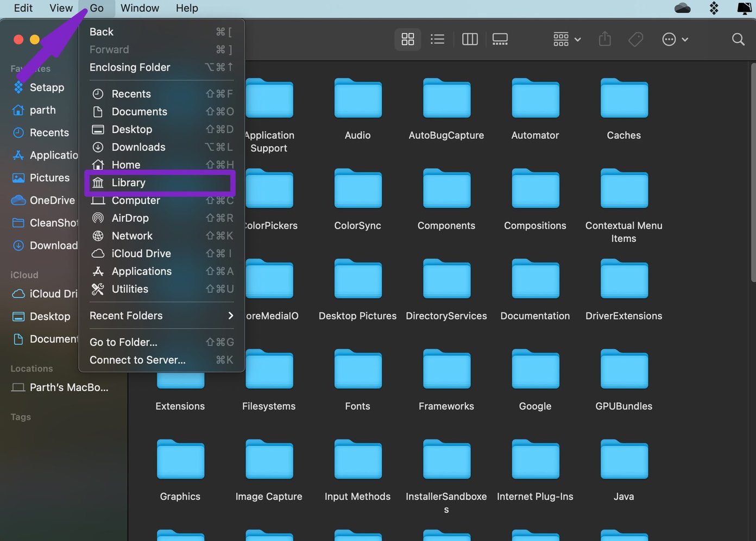Viewport: 756px width, 541px height.
Task: Click the vertical scrollbar thumb
Action: coord(752,173)
